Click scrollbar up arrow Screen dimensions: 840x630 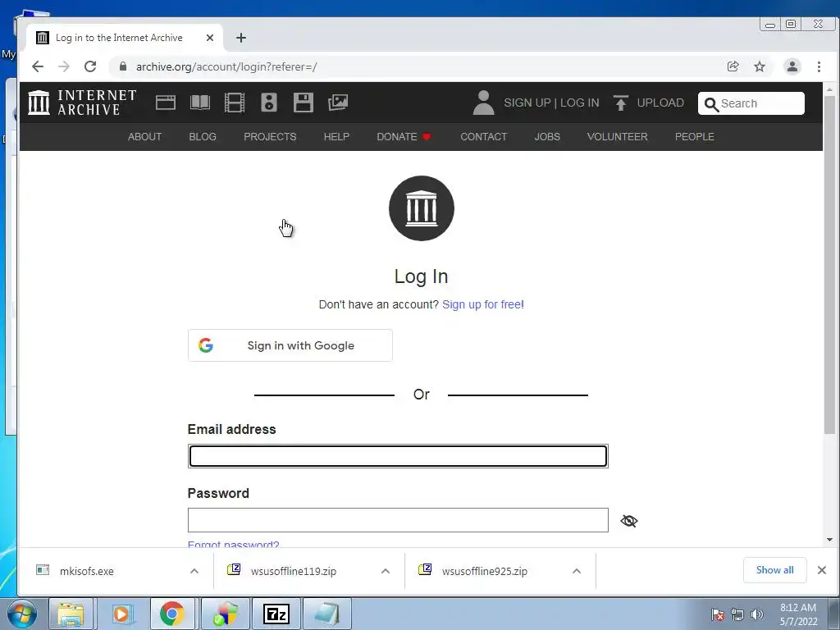pos(829,89)
